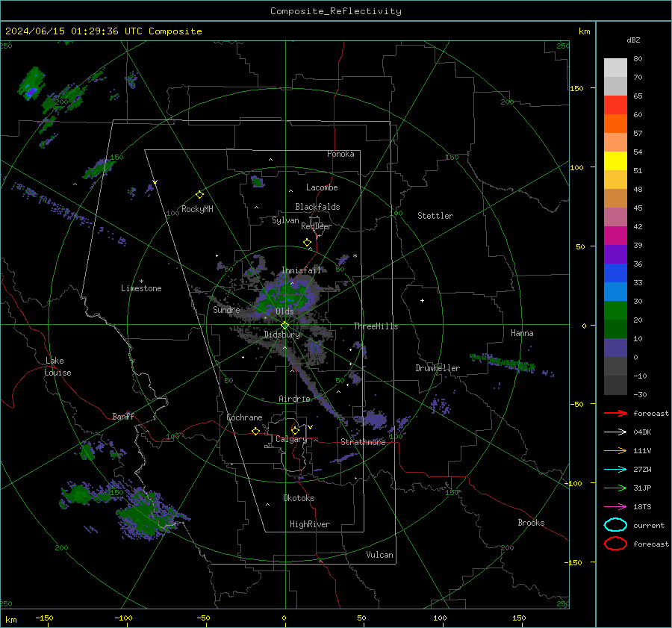672x628 pixels.
Task: Click the Banff label
Action: tap(123, 416)
